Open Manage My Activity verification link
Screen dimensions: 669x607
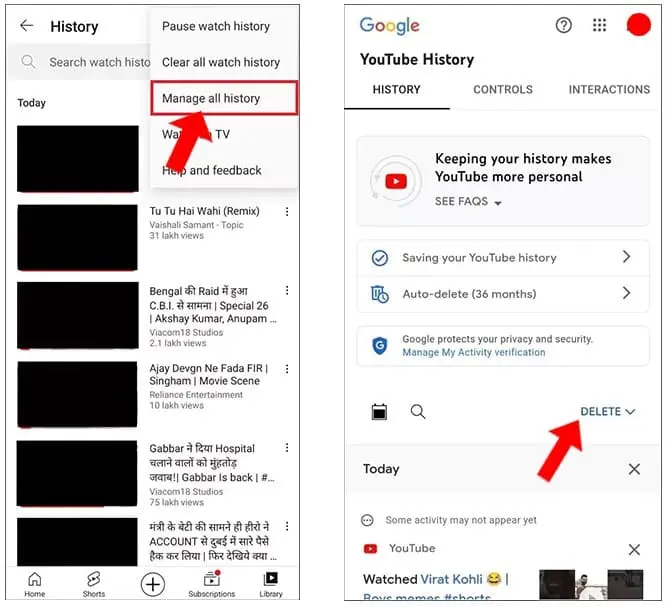474,352
